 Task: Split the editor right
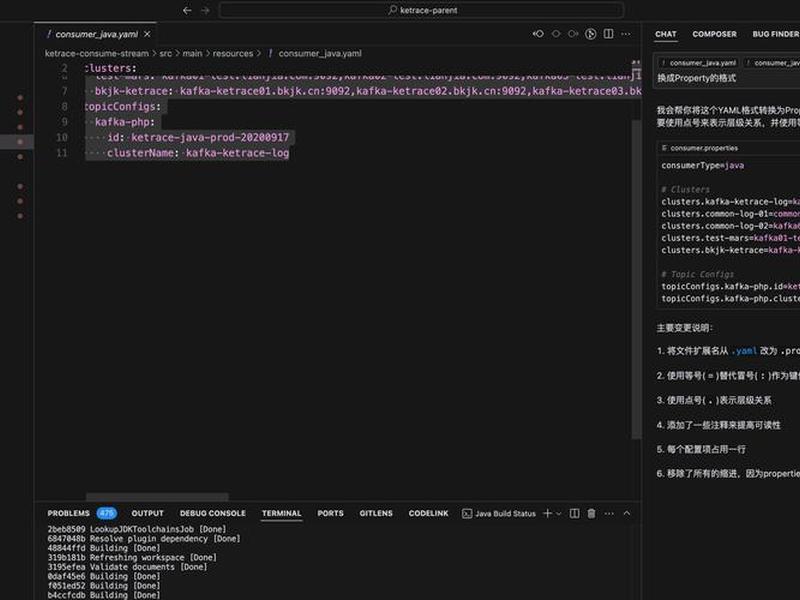[x=608, y=34]
